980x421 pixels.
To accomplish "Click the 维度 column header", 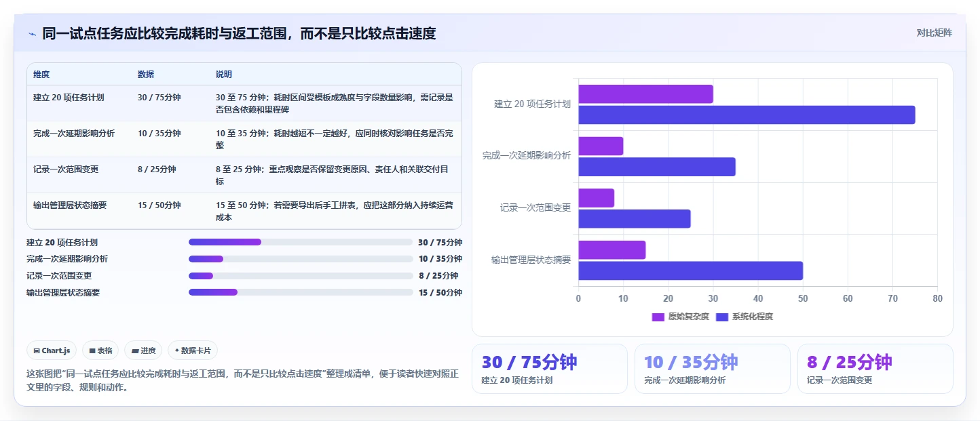I will click(x=41, y=75).
